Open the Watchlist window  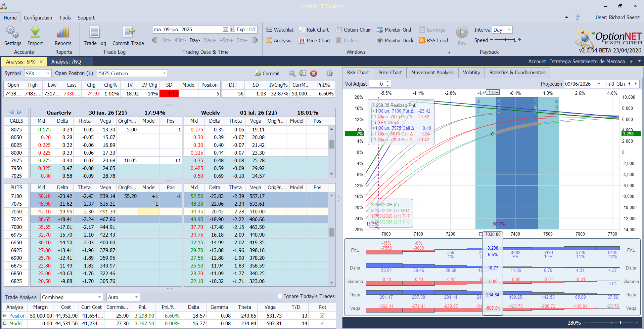coord(280,30)
